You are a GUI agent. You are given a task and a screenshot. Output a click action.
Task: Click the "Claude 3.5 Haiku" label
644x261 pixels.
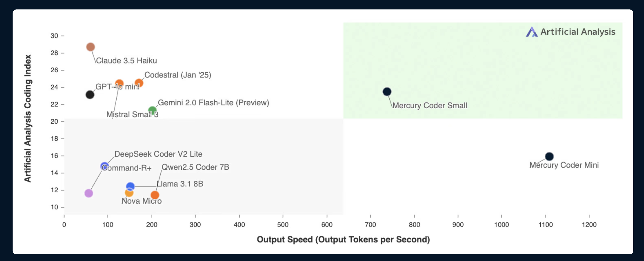coord(126,61)
